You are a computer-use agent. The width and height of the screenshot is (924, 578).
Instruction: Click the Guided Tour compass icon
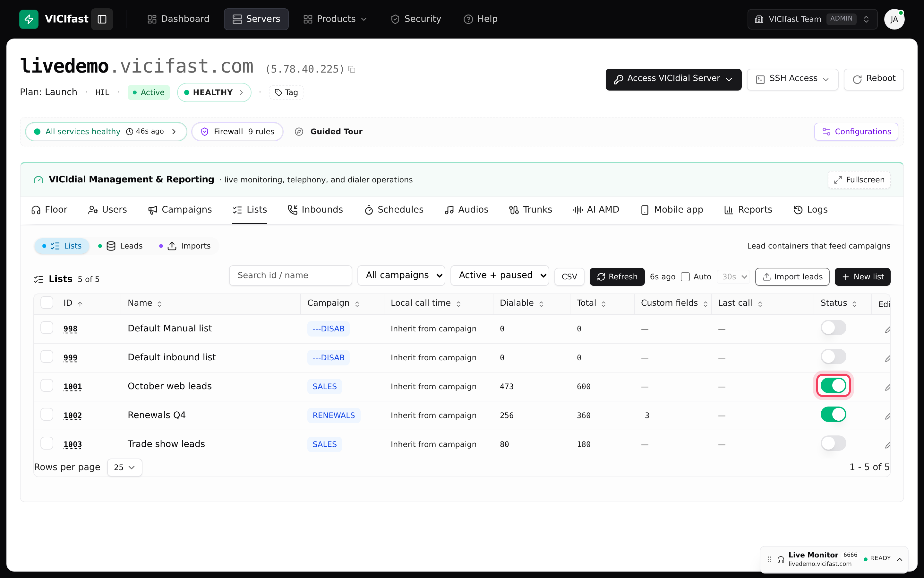click(299, 132)
